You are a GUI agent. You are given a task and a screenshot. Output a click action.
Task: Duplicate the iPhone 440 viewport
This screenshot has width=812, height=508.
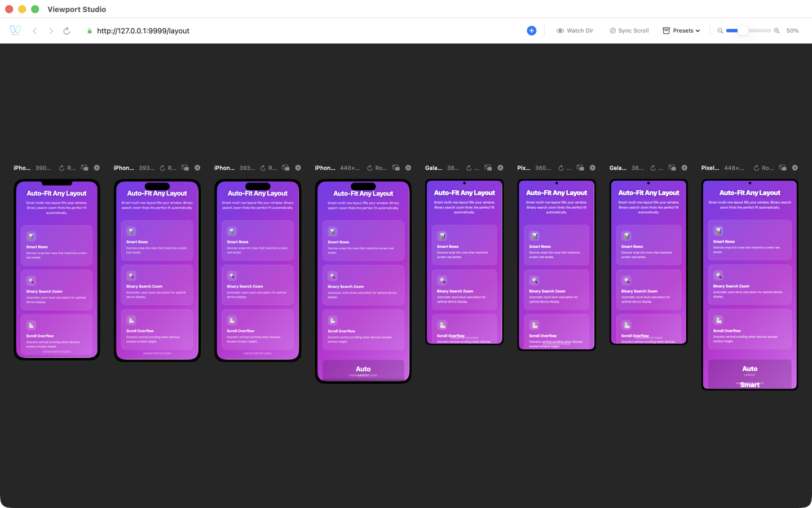(x=396, y=168)
